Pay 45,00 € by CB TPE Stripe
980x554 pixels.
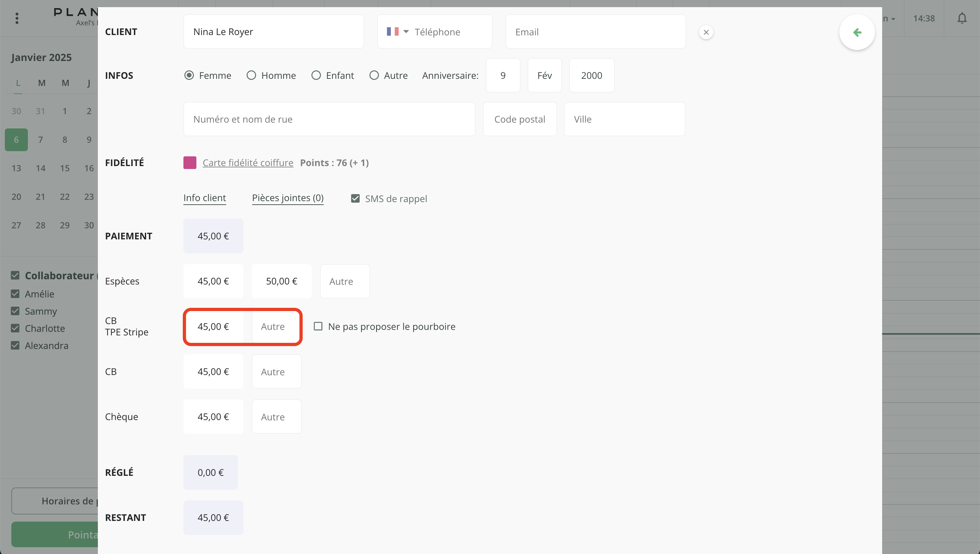coord(213,326)
